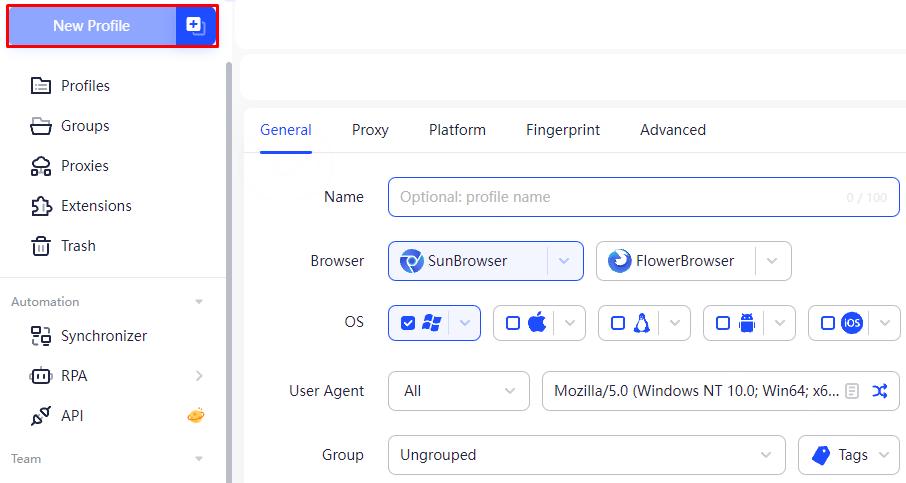
Task: Randomize the User Agent with shuffle icon
Action: [879, 391]
